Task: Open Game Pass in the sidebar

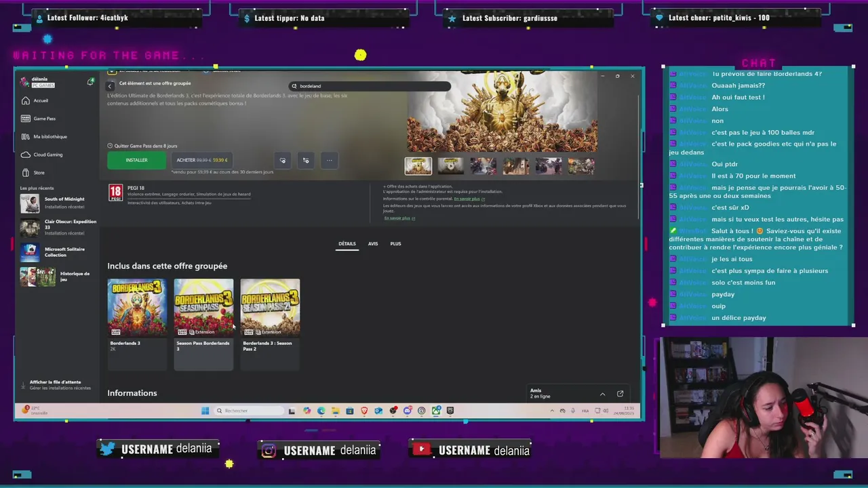Action: click(44, 119)
